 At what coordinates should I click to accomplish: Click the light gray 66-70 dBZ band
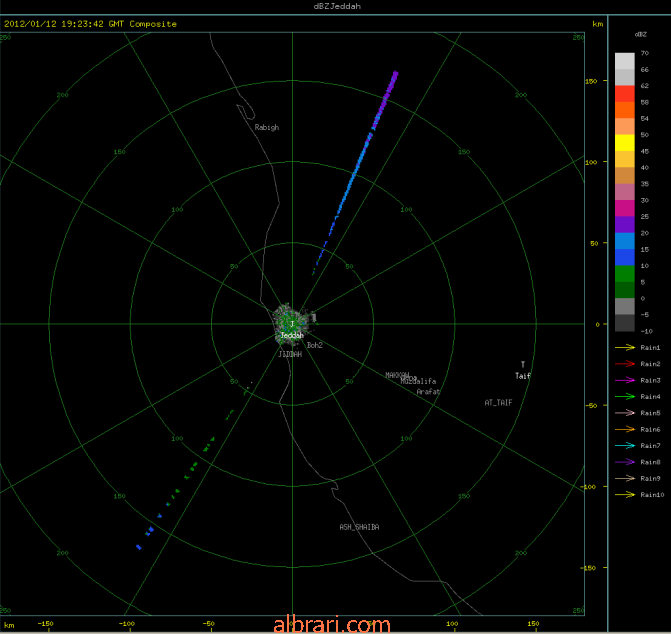625,61
